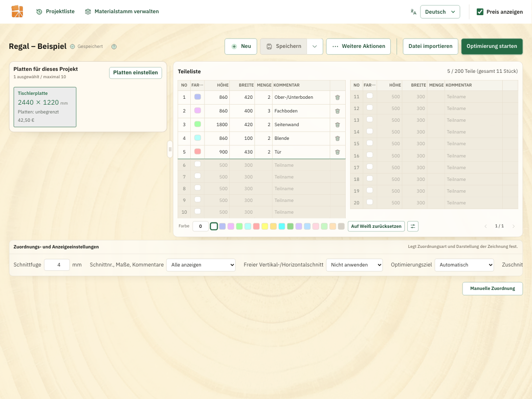
Task: Open help icon beside Gespeichert status
Action: click(x=114, y=46)
